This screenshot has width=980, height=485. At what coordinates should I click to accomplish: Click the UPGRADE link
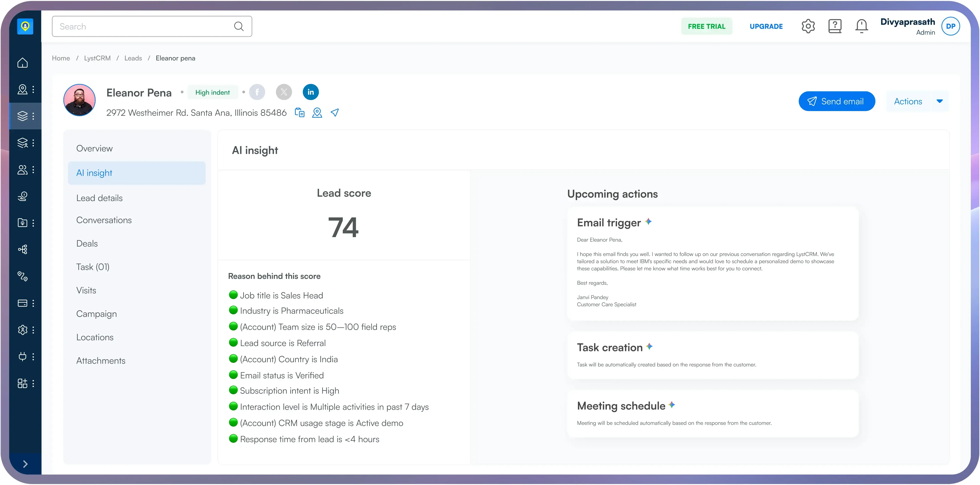click(766, 26)
